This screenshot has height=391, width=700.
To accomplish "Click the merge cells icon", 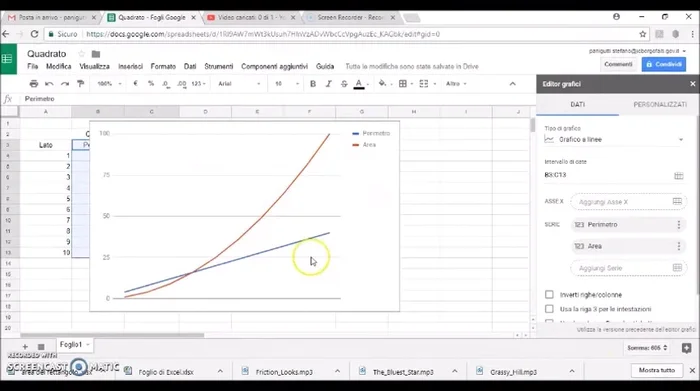I will click(424, 83).
